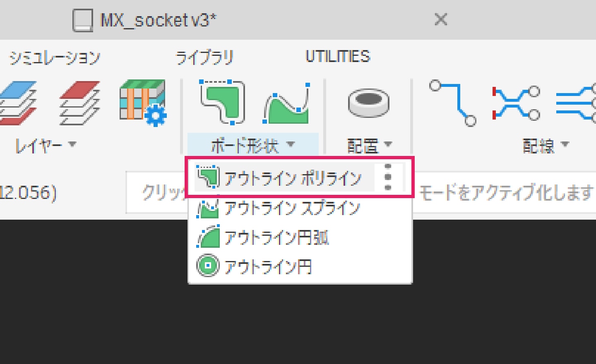Viewport: 596px width, 364px height.
Task: Click the blue and red layer stack icon
Action: click(x=17, y=103)
